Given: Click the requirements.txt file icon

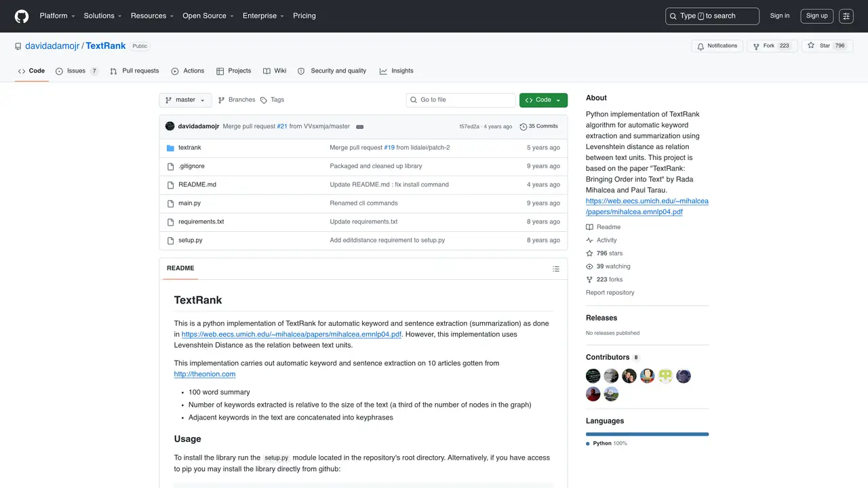Looking at the screenshot, I should coord(170,222).
